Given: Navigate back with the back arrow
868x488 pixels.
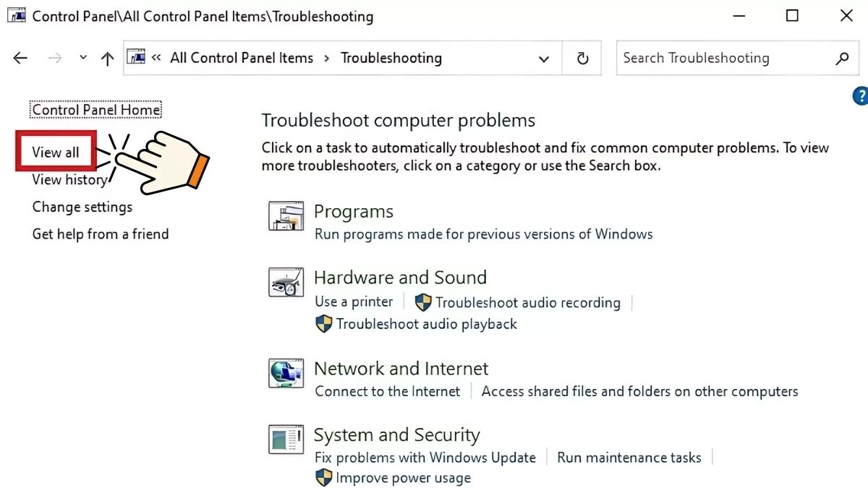Looking at the screenshot, I should (x=20, y=59).
